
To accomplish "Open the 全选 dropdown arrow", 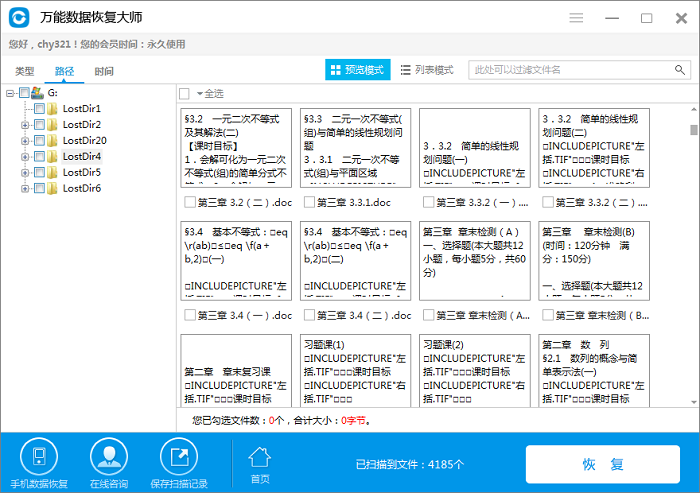I will tap(200, 94).
